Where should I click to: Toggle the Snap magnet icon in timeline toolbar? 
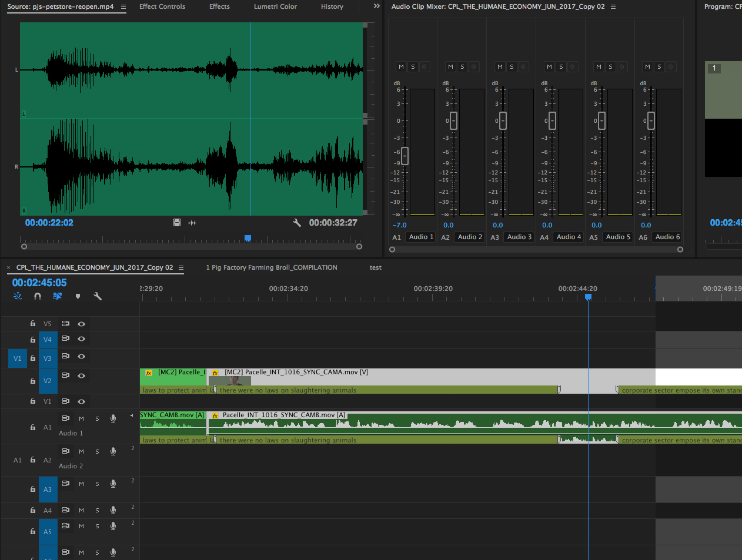click(38, 296)
